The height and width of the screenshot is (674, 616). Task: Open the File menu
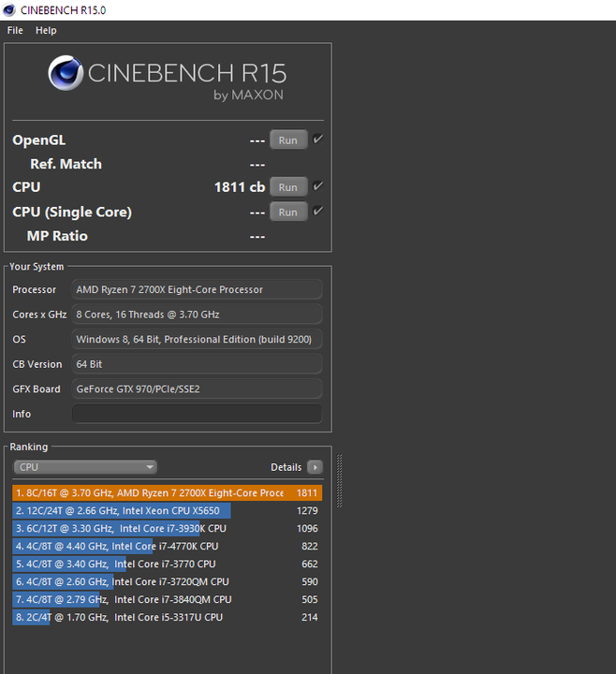pos(15,31)
